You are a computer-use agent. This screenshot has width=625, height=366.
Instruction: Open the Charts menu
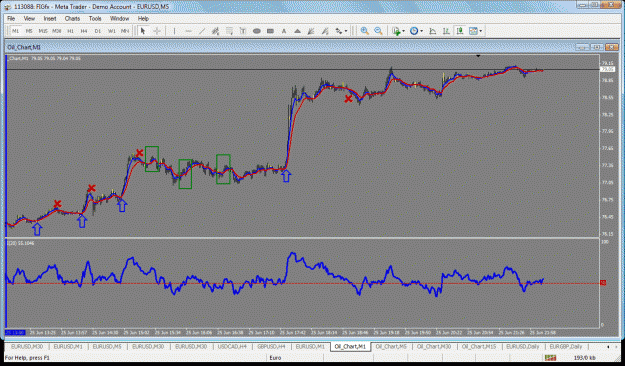(72, 18)
